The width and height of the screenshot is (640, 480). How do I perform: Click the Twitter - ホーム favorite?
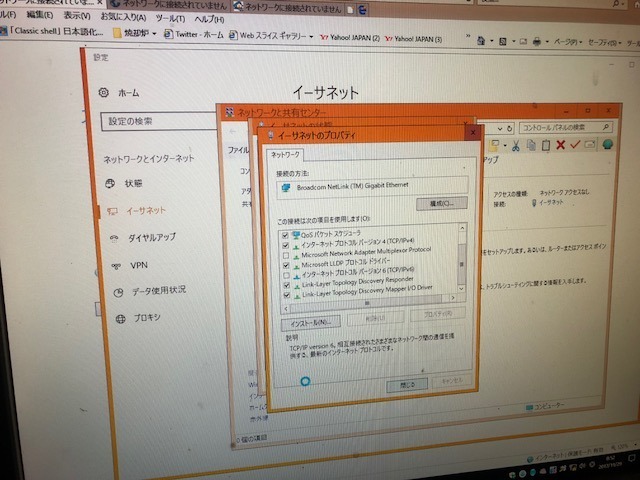(x=194, y=35)
